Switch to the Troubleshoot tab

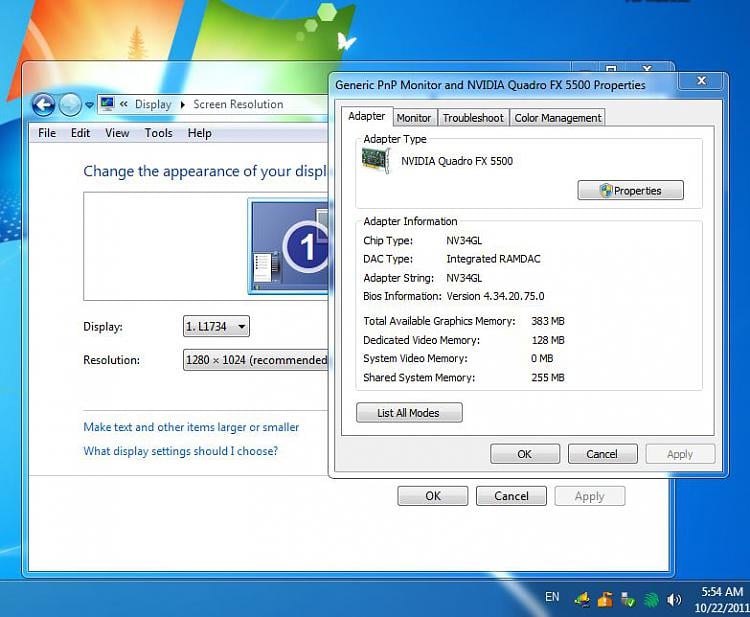coord(473,118)
